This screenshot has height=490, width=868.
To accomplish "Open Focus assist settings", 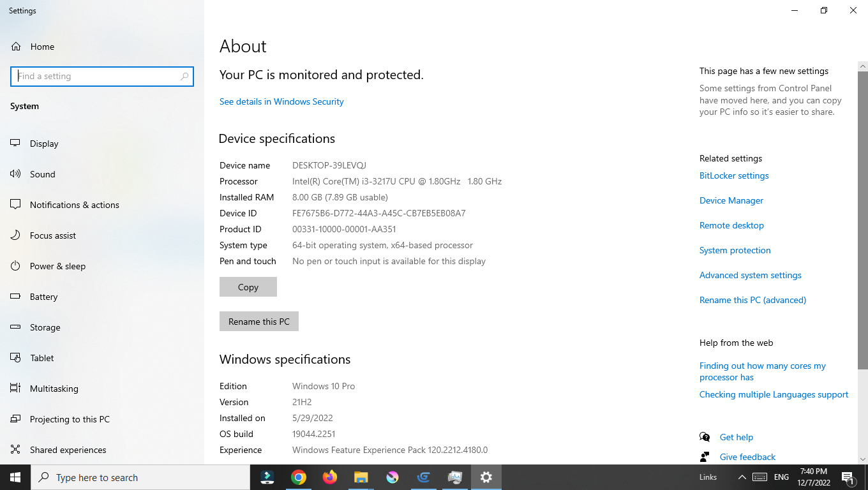I will coord(54,235).
